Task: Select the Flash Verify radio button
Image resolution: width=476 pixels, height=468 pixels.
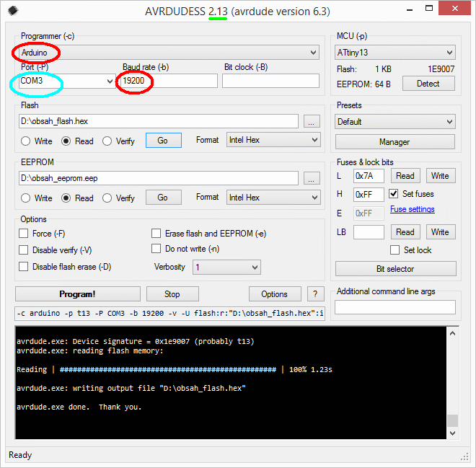Action: (x=107, y=141)
